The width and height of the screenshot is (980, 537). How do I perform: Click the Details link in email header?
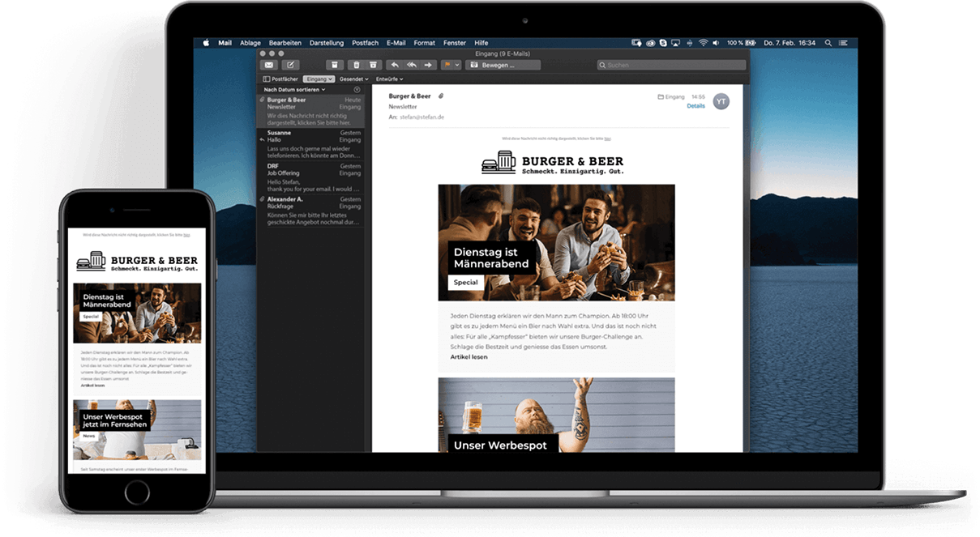[x=695, y=106]
